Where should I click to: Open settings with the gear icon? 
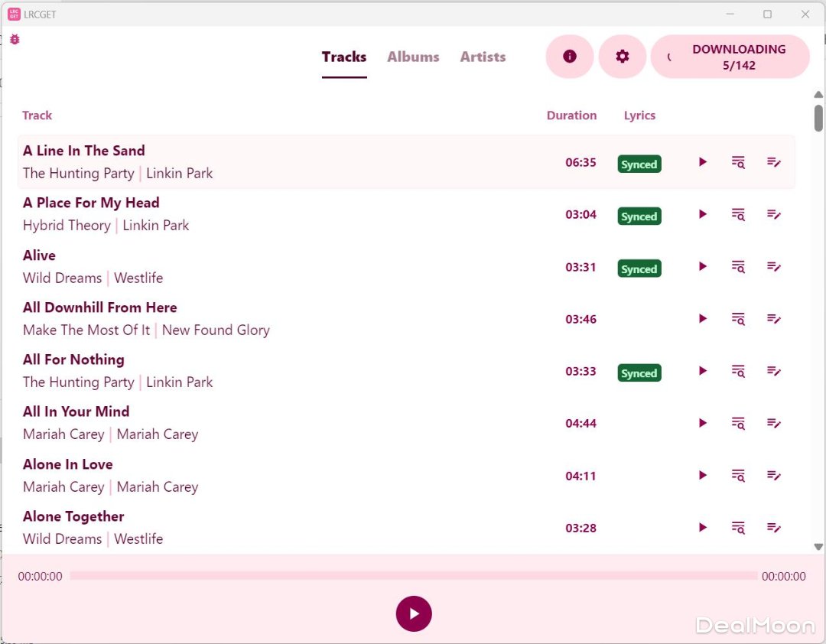tap(622, 57)
